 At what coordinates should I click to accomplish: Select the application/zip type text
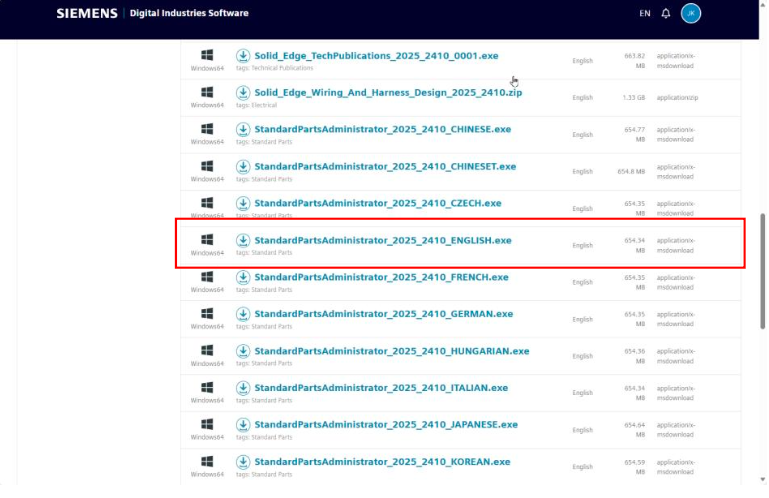(x=677, y=98)
